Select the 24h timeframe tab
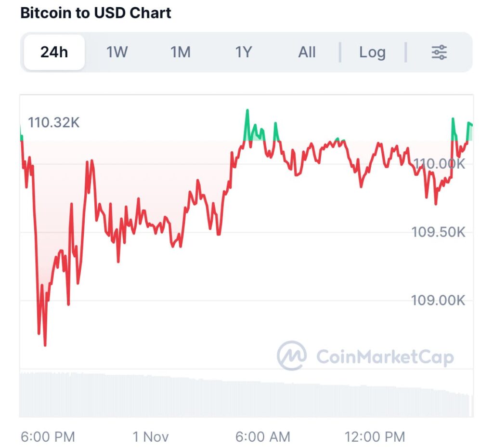The width and height of the screenshot is (493, 448). point(54,52)
